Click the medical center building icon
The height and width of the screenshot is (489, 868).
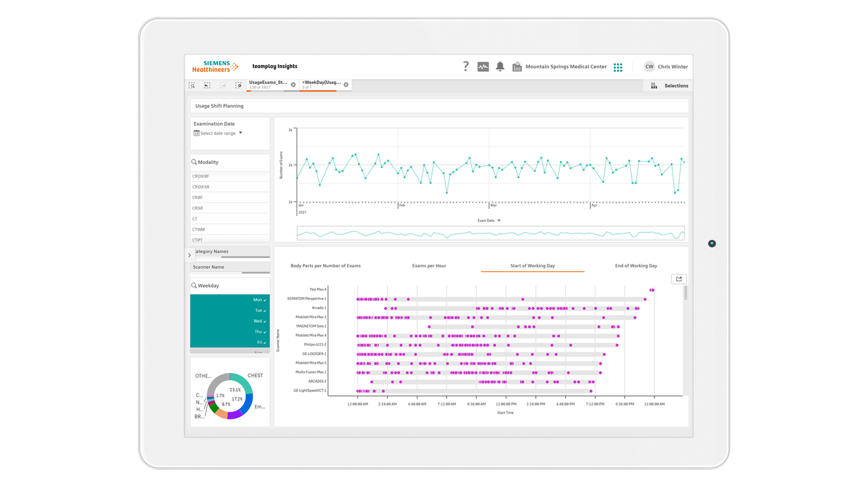pyautogui.click(x=517, y=67)
